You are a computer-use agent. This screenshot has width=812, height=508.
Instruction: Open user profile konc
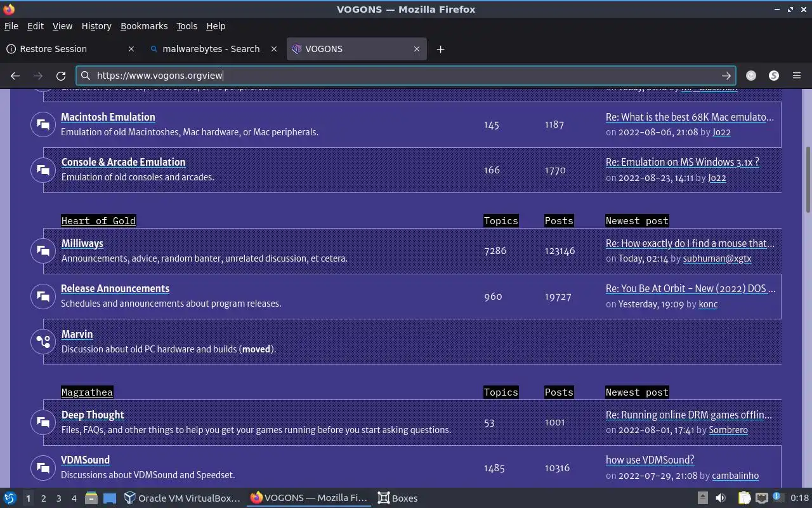[708, 304]
